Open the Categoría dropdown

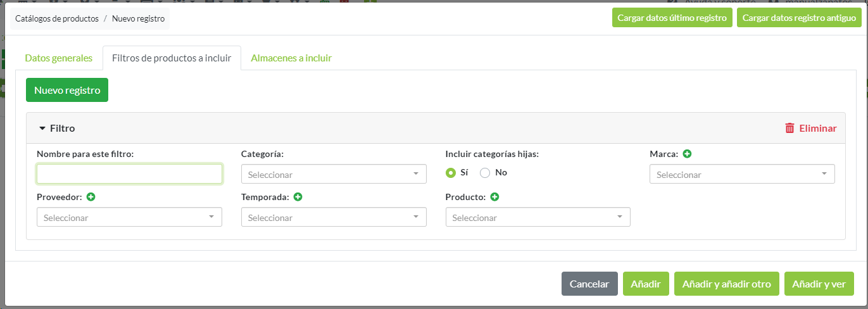coord(334,174)
